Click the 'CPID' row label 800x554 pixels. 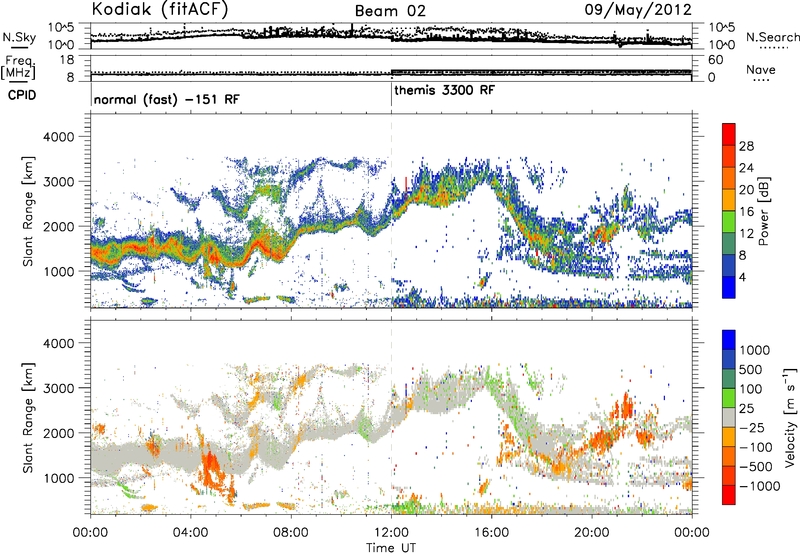[x=22, y=95]
